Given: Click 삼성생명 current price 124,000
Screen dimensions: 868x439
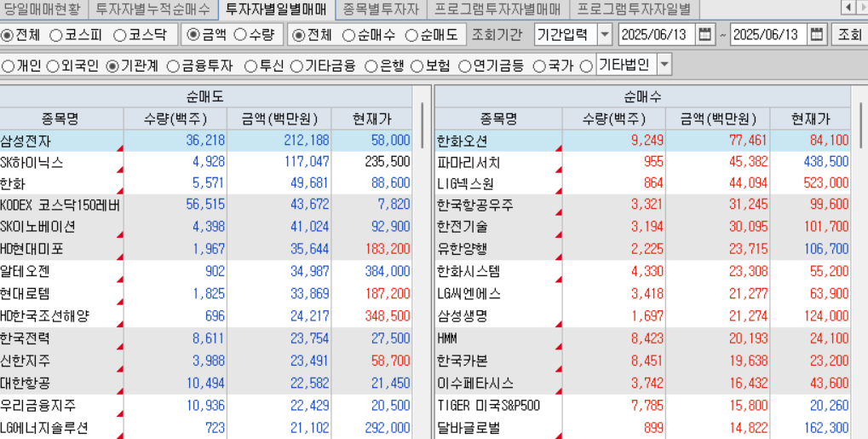Looking at the screenshot, I should click(x=825, y=316).
